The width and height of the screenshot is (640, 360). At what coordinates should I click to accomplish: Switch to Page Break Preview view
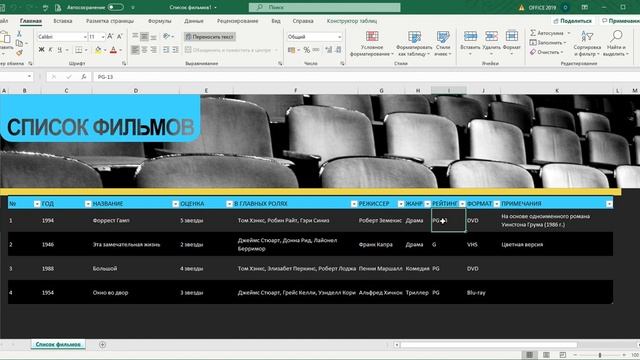tap(562, 355)
